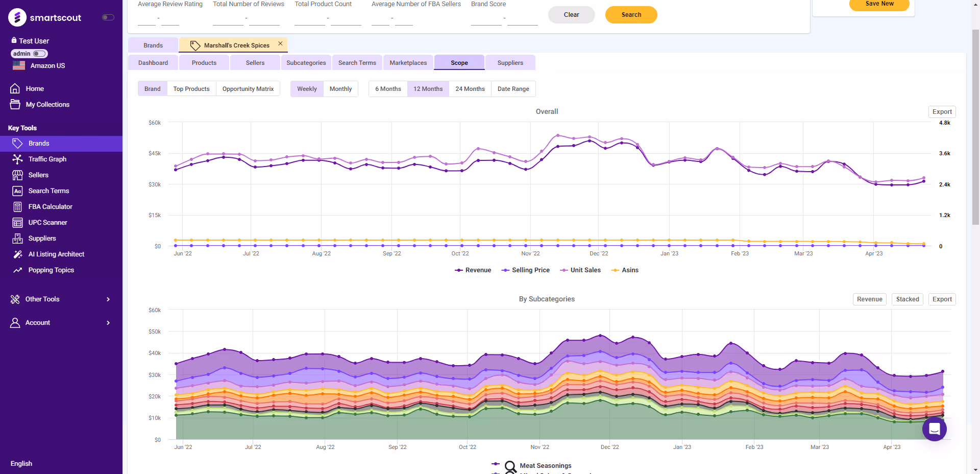Toggle the dark mode switch near logo
The image size is (980, 474).
coord(108,17)
